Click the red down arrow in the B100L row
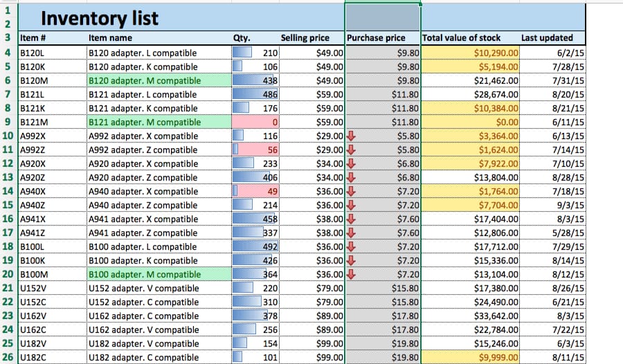The height and width of the screenshot is (364, 623). [351, 247]
